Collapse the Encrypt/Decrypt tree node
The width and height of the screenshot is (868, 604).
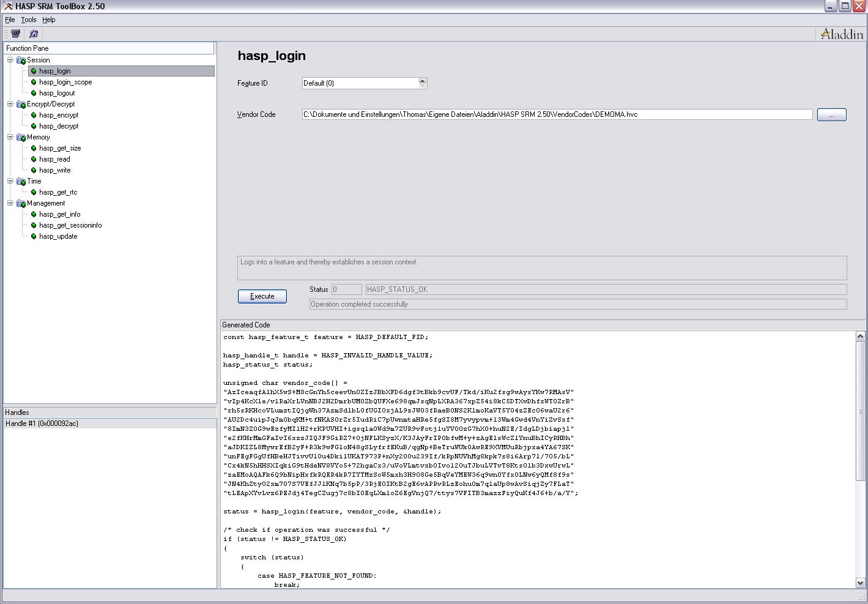[x=10, y=104]
